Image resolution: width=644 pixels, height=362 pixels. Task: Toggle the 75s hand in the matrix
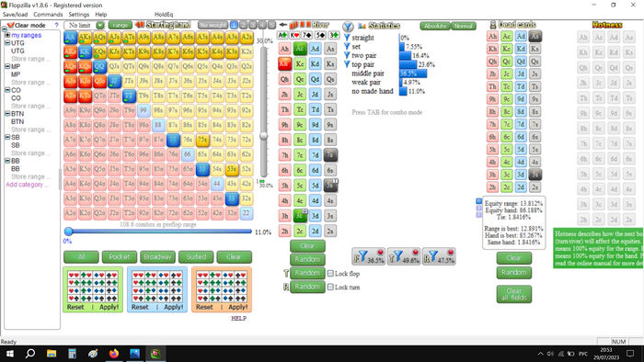(x=202, y=140)
